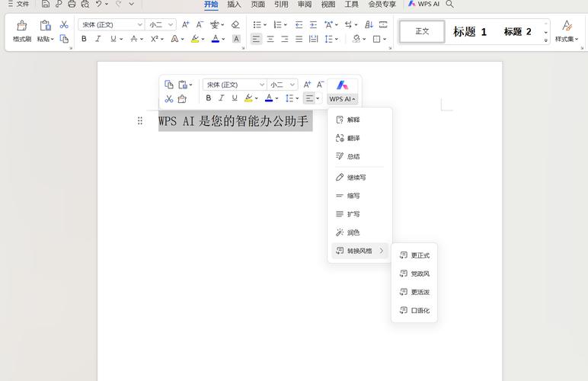This screenshot has width=588, height=381.
Task: Click the Print icon in quick access bar
Action: tap(72, 4)
